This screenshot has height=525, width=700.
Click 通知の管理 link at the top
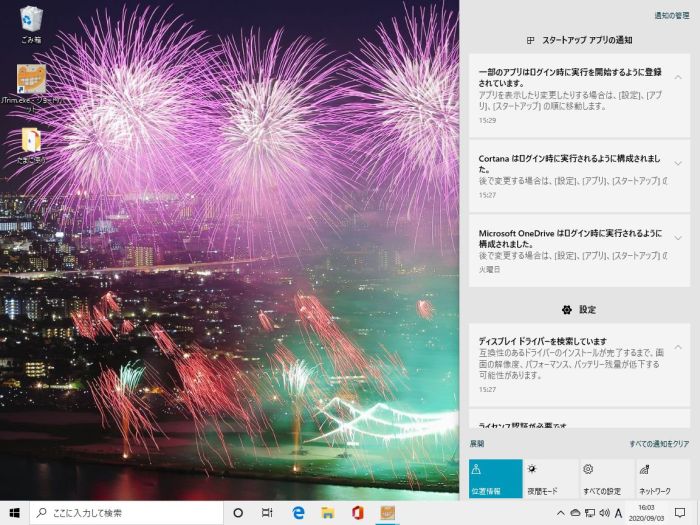point(671,16)
